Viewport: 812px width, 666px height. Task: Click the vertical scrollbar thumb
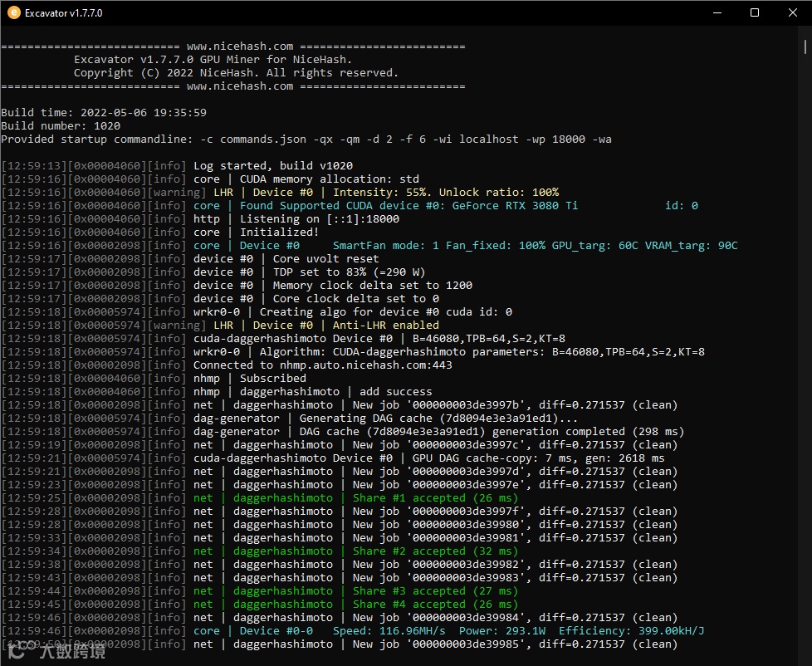(x=805, y=47)
